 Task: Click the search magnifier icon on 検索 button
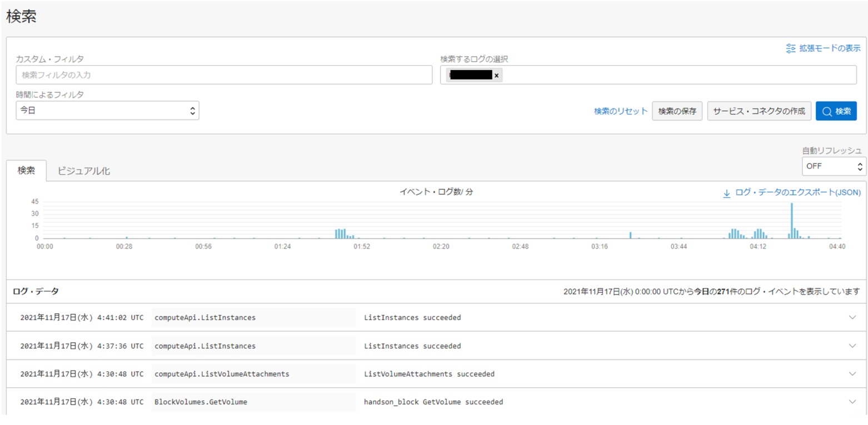coord(827,111)
